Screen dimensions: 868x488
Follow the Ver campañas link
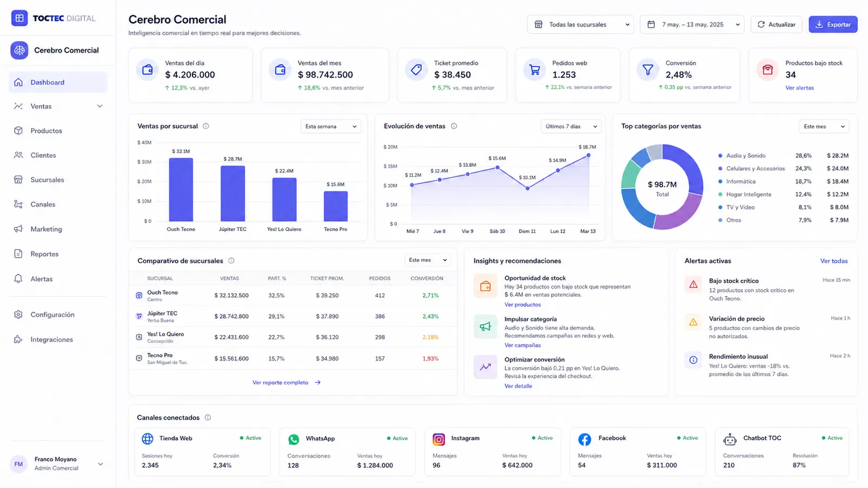(522, 345)
